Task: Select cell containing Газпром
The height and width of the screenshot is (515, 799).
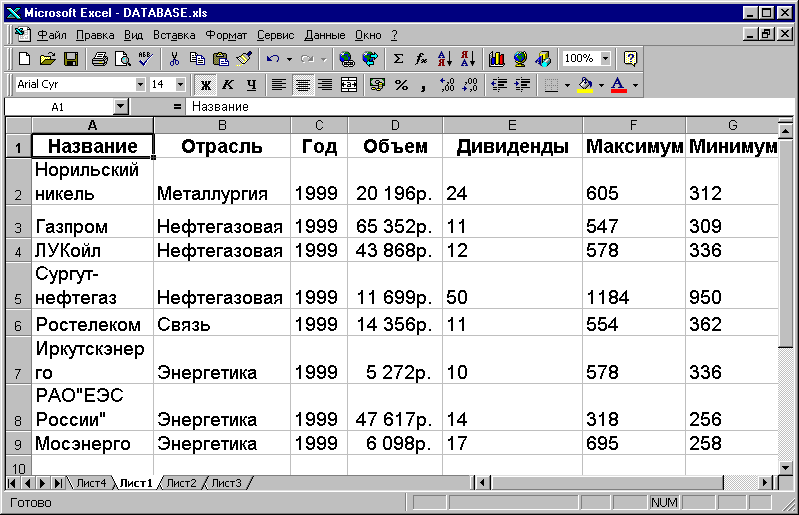Action: [93, 222]
